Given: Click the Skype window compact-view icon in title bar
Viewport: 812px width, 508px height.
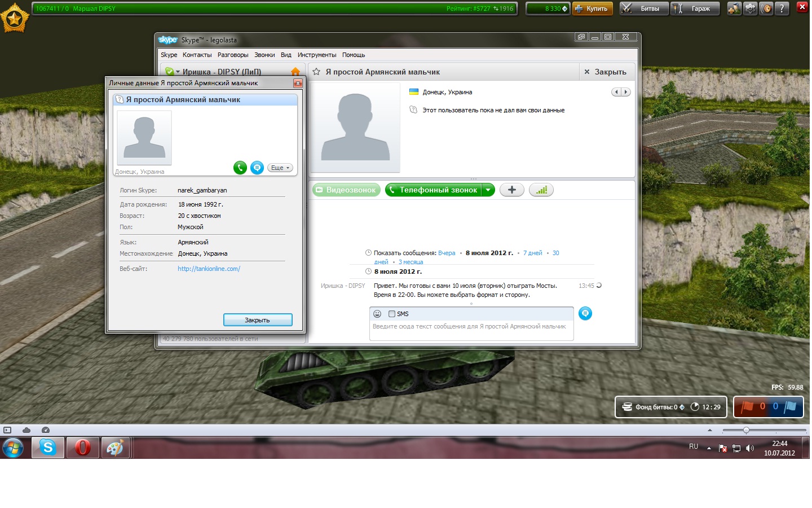Looking at the screenshot, I should pos(581,37).
